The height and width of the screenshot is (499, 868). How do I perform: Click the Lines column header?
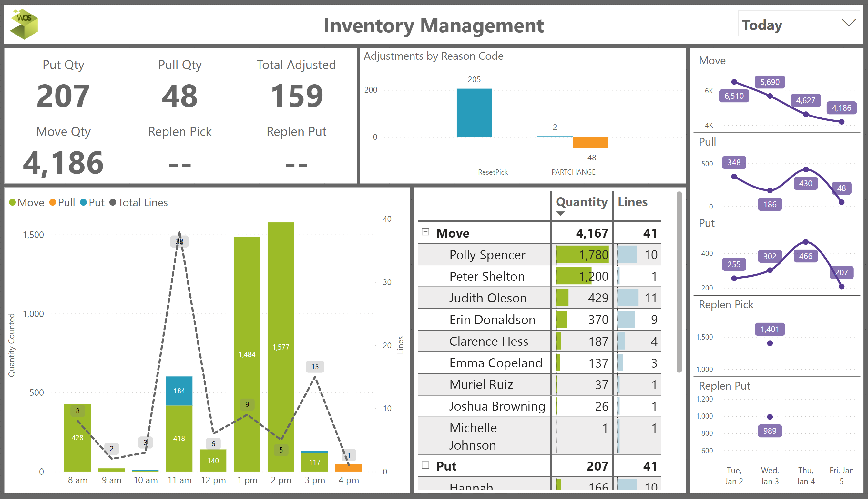pyautogui.click(x=632, y=202)
